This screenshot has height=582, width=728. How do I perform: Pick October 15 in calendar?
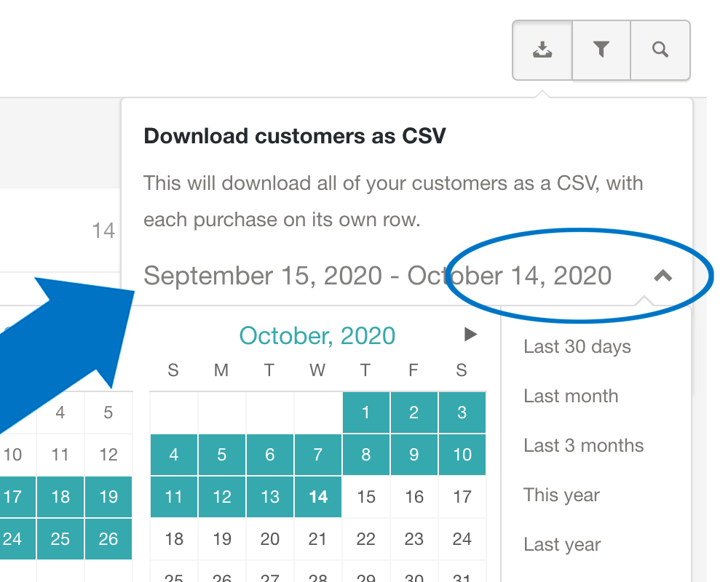(366, 498)
